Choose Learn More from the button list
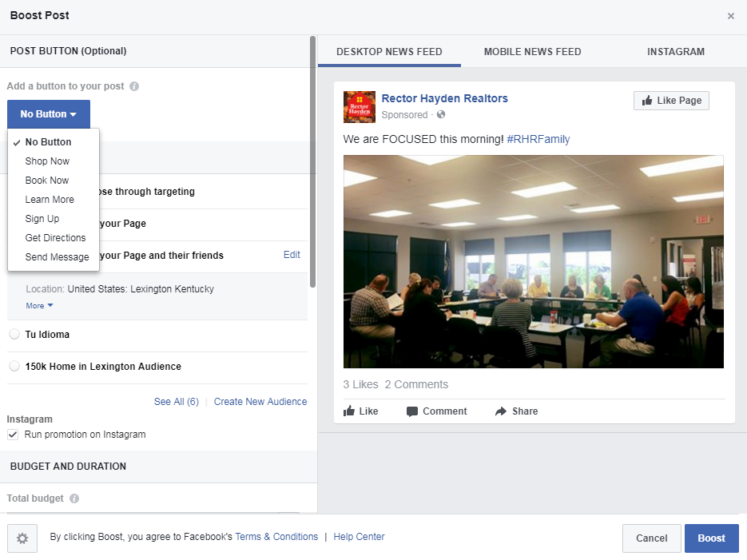This screenshot has height=560, width=747. [50, 200]
